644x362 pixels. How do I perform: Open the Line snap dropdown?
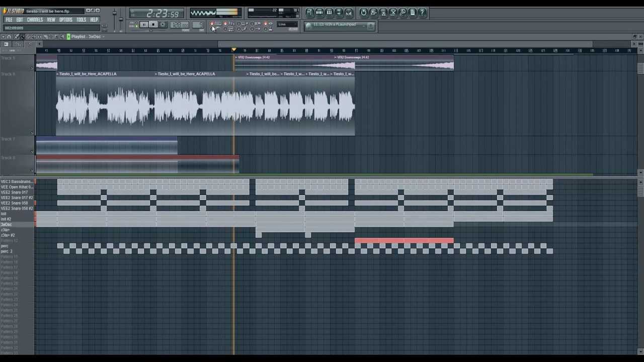pyautogui.click(x=287, y=24)
